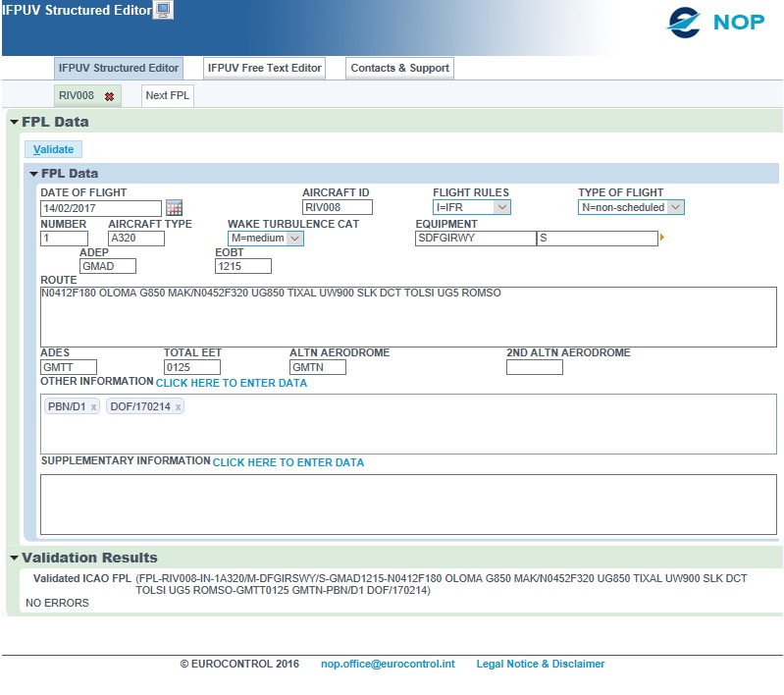Click the empty 2nd ALTN Aerodrome field

[x=535, y=367]
